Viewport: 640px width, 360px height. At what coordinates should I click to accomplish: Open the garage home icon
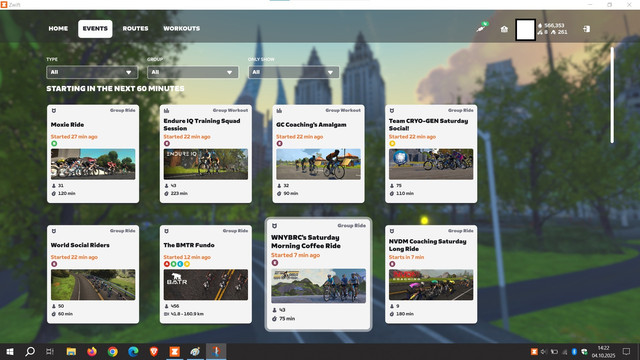coord(504,29)
